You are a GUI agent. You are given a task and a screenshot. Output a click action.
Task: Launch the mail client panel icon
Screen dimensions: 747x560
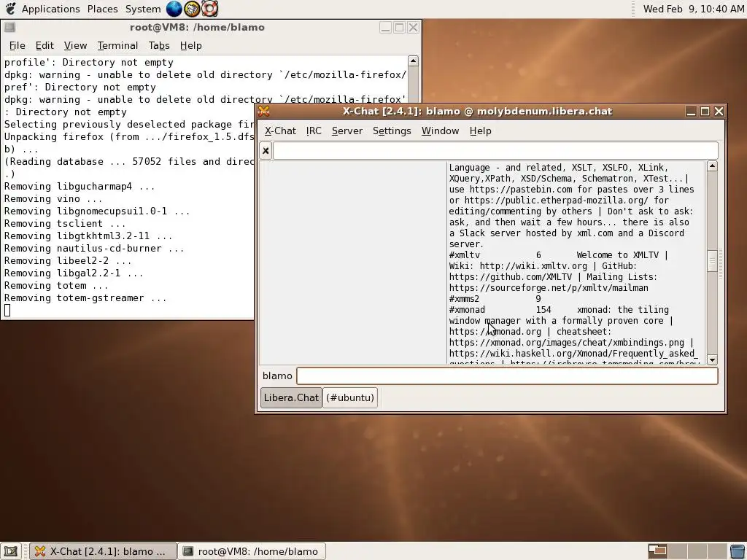click(192, 8)
